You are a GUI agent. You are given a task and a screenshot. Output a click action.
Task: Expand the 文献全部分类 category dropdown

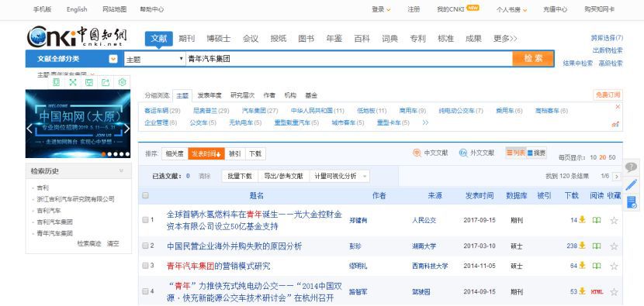point(113,59)
